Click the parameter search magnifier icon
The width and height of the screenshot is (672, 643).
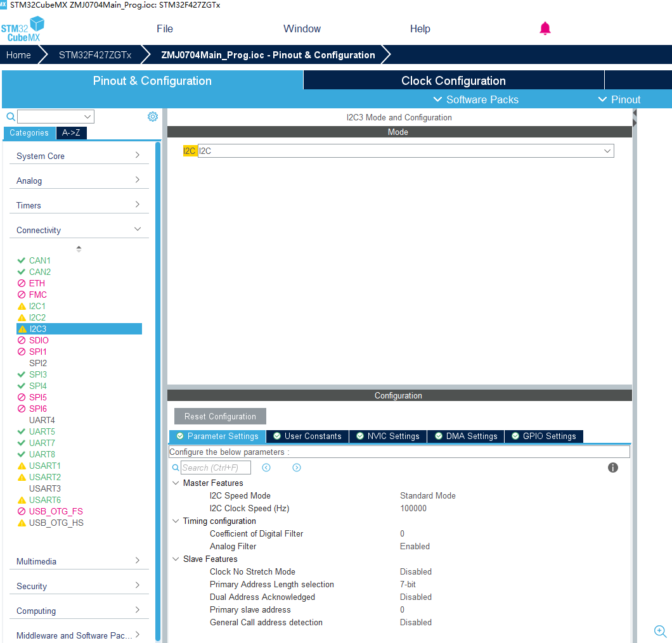pyautogui.click(x=175, y=468)
